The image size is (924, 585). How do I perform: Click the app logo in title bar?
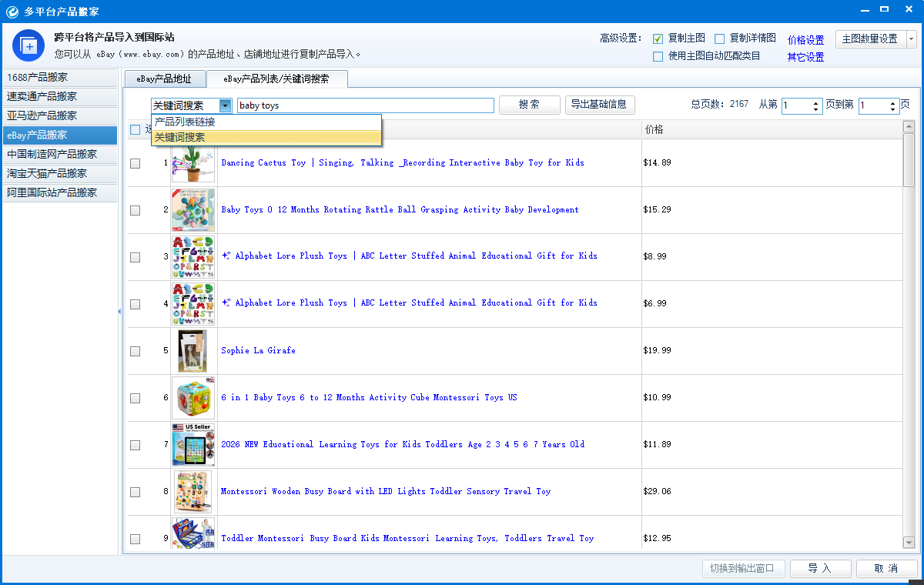click(x=12, y=11)
